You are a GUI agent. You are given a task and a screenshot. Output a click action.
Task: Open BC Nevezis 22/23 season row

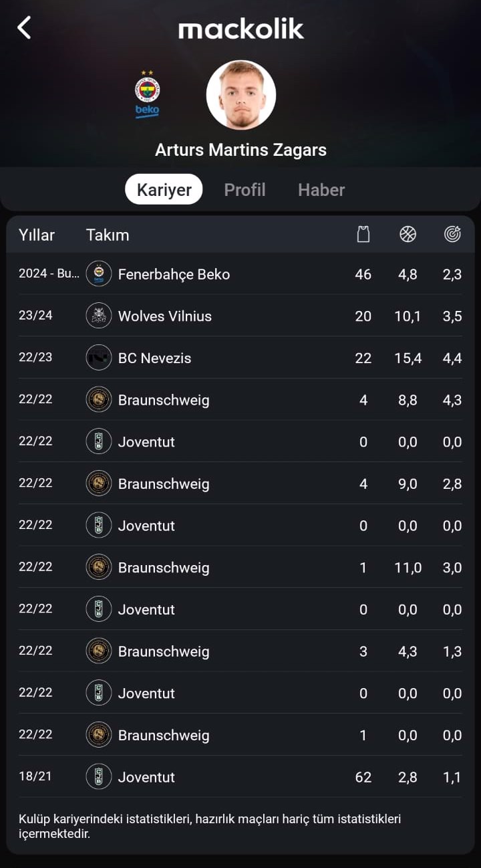point(240,358)
